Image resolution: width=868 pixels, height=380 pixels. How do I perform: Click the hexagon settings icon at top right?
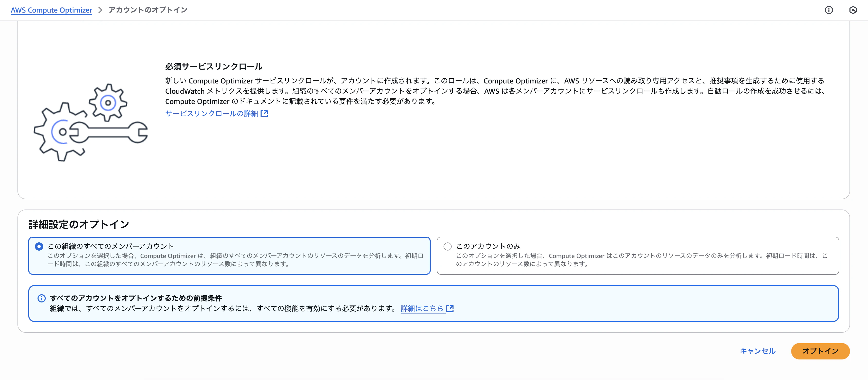853,10
